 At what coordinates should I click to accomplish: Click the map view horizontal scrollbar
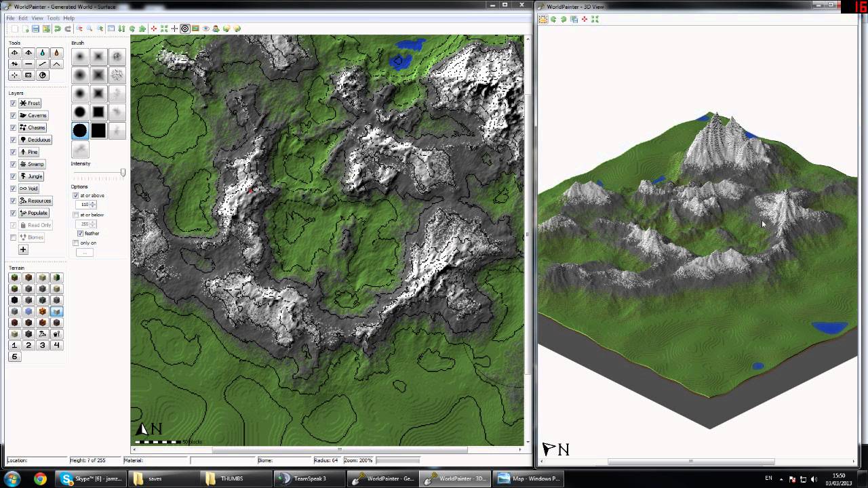coord(339,449)
